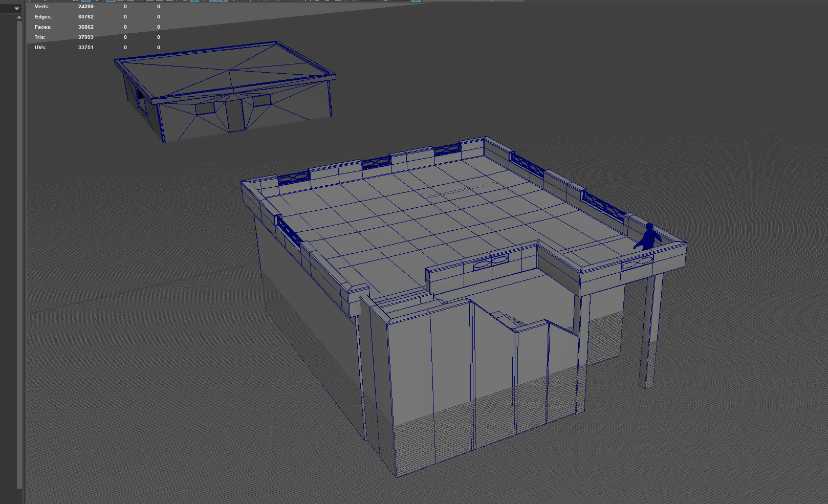Viewport: 828px width, 504px height.
Task: Click the oval railing ornament above the stairwell
Action: click(490, 262)
